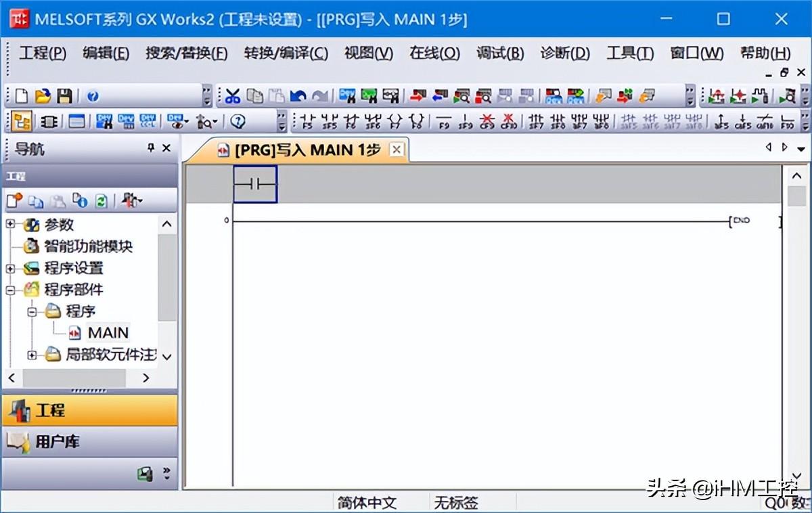The width and height of the screenshot is (812, 513).
Task: Save the project using the floppy disk icon
Action: [64, 96]
